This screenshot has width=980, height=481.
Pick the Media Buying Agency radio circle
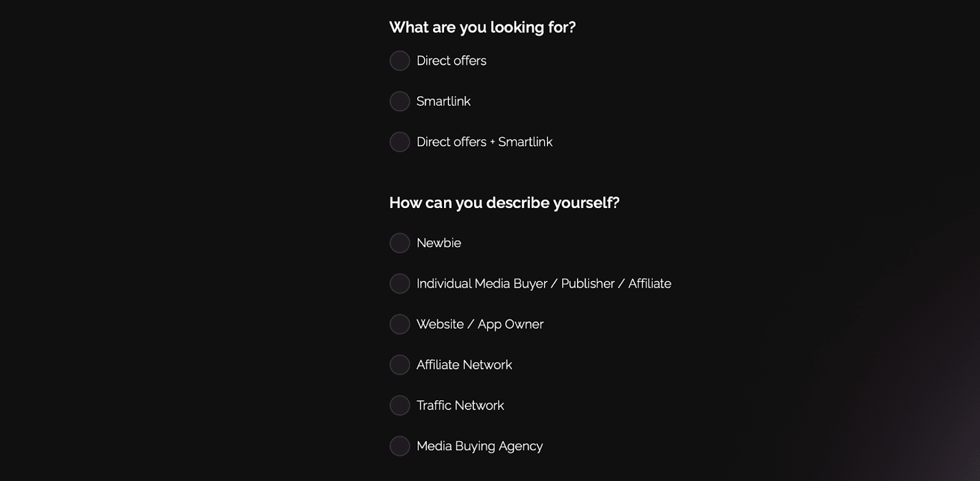coord(399,446)
